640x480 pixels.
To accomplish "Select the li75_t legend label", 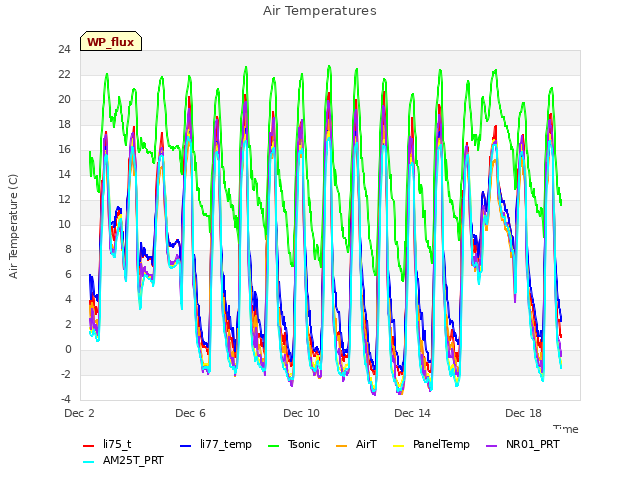I will click(x=117, y=444).
